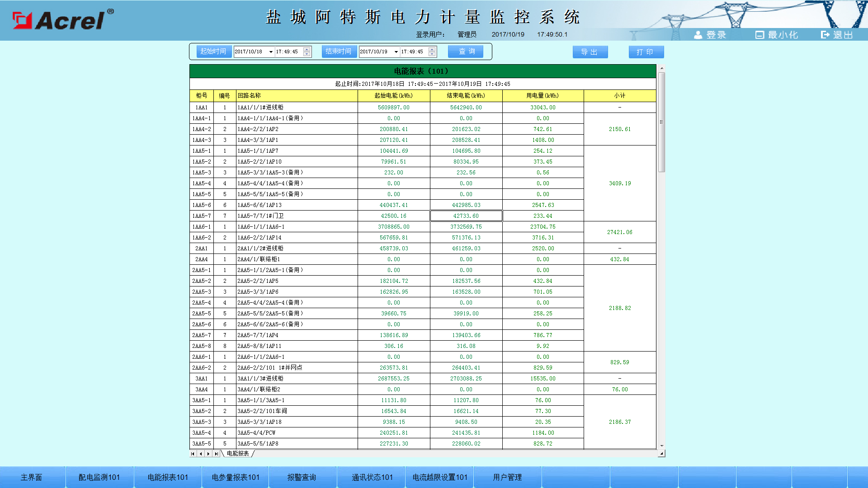The height and width of the screenshot is (488, 868).
Task: Select cell 3AA5-2/2/101车间
Action: [x=297, y=411]
